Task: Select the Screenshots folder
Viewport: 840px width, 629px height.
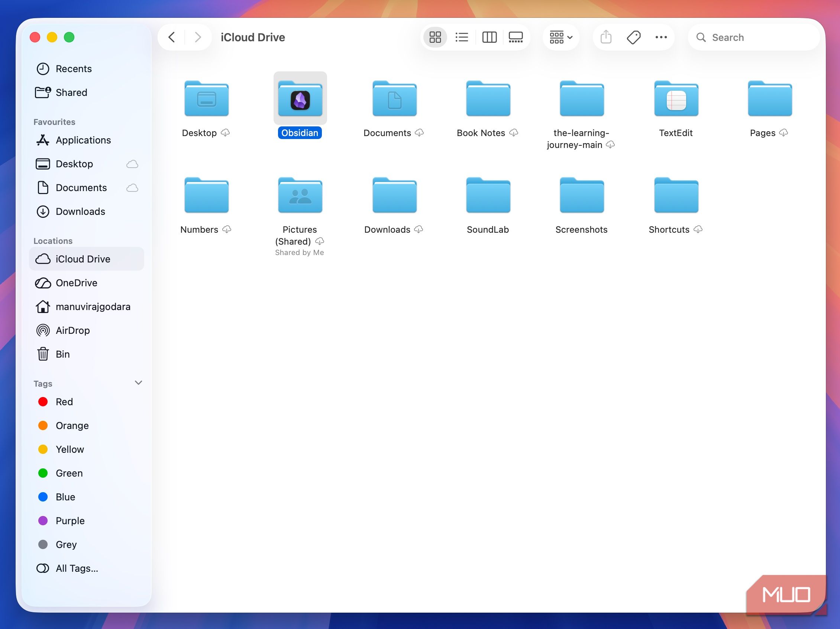Action: [582, 195]
